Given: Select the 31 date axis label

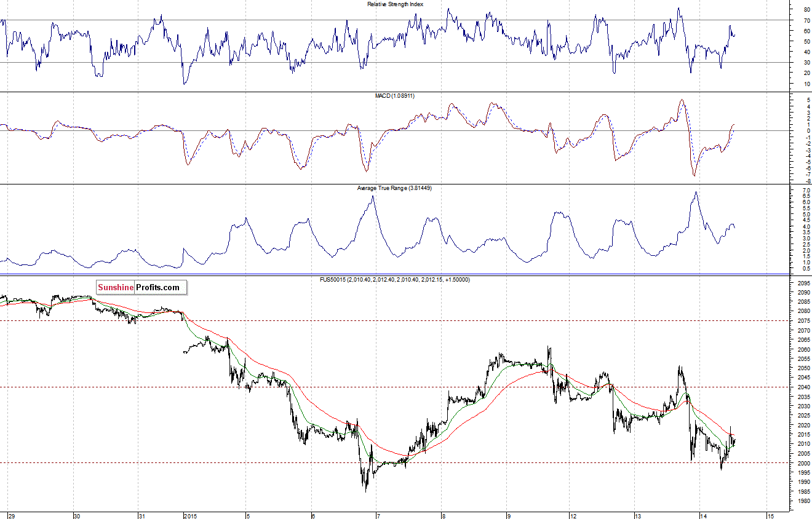Looking at the screenshot, I should pos(142,515).
